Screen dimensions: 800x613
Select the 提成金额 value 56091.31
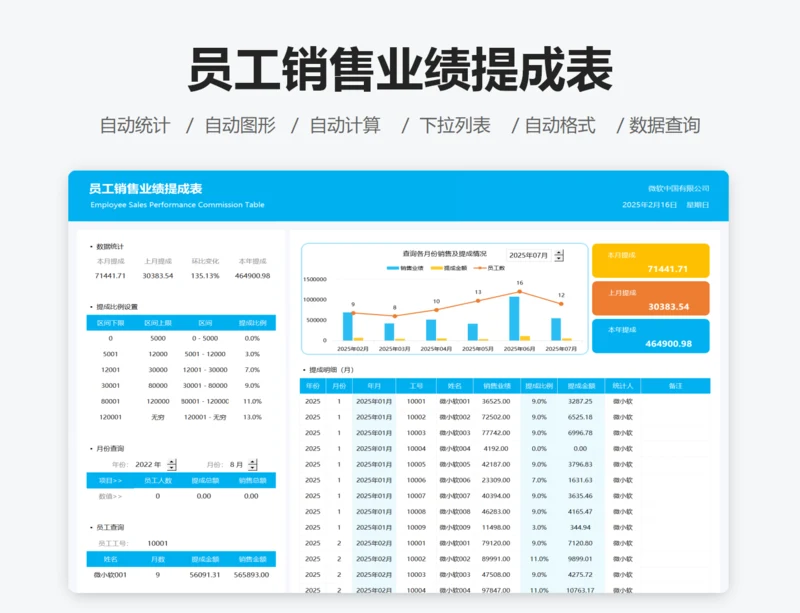click(x=205, y=575)
